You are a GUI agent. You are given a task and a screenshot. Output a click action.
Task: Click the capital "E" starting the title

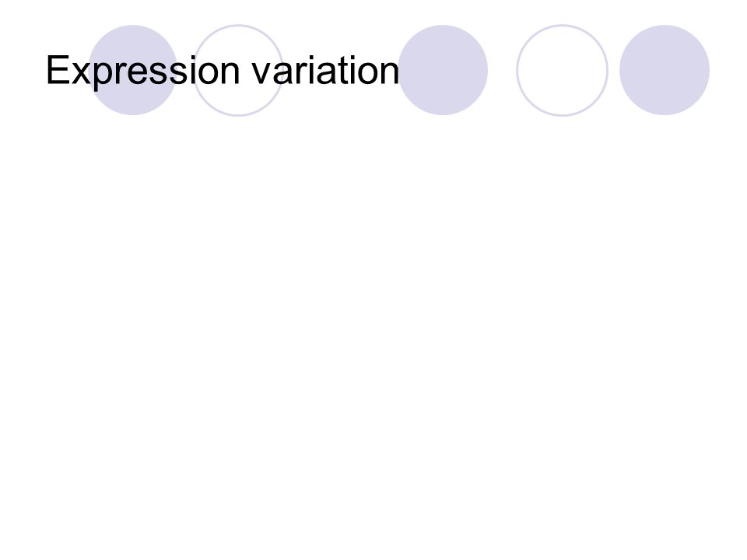[58, 70]
